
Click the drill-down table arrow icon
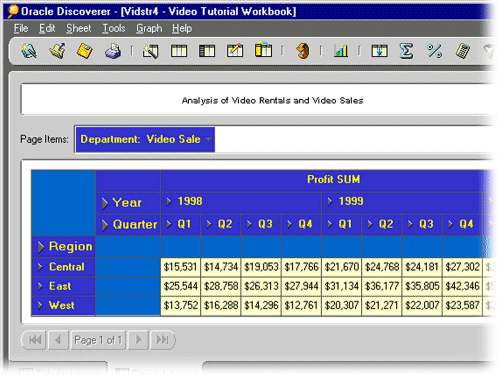pyautogui.click(x=379, y=51)
